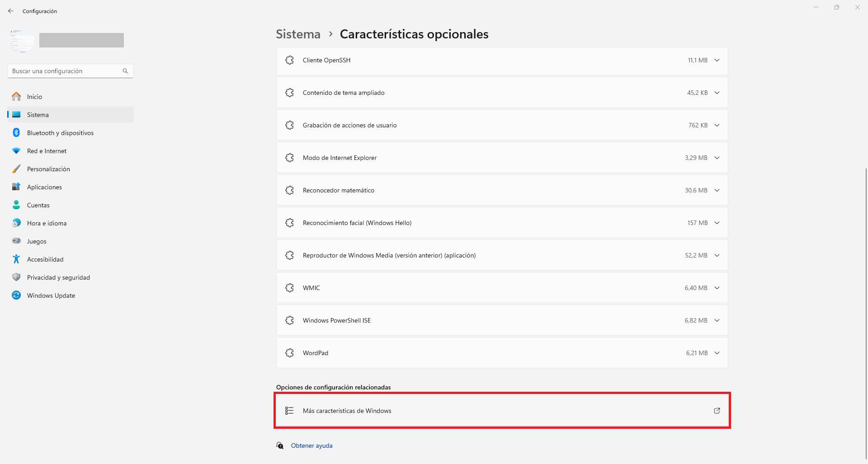
Task: Expand Modo de Internet Explorer chevron
Action: click(x=717, y=158)
